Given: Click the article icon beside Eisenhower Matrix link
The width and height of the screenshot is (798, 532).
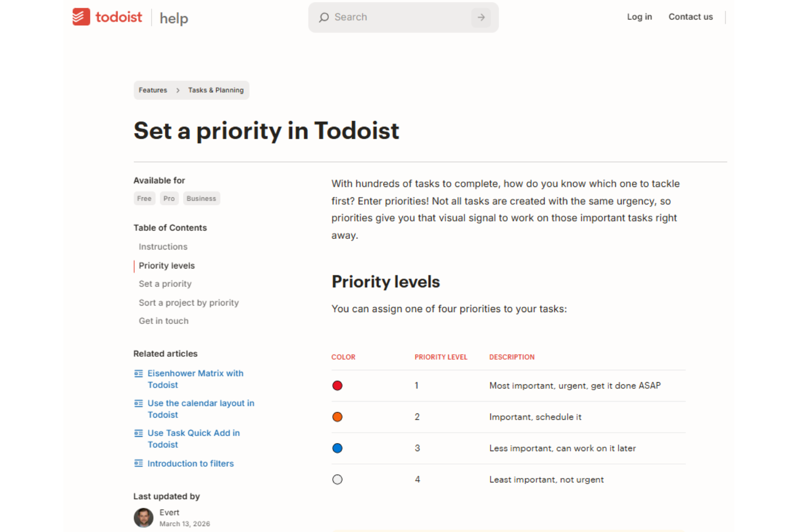Looking at the screenshot, I should (139, 373).
